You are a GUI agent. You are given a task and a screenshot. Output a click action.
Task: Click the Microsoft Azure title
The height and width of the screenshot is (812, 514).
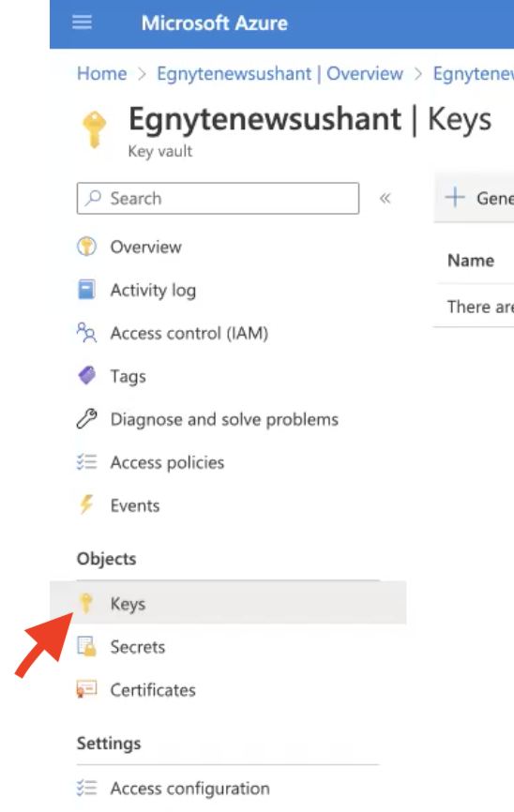(215, 23)
